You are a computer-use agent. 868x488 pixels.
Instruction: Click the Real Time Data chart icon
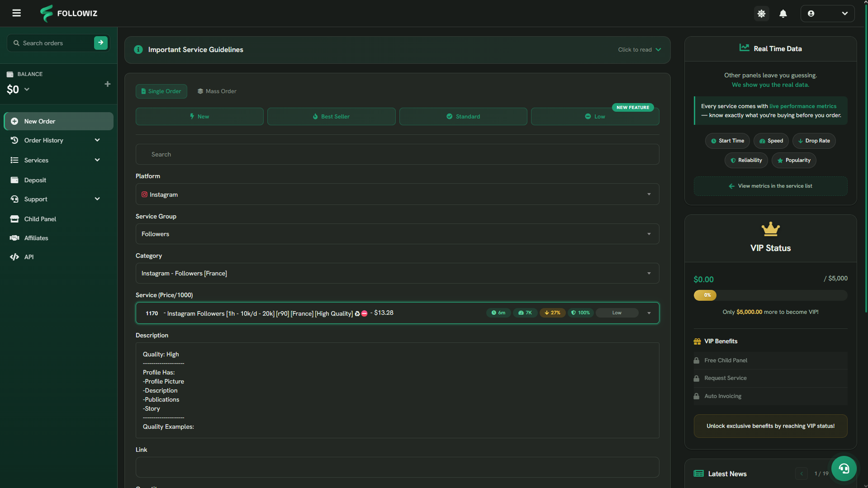(744, 47)
